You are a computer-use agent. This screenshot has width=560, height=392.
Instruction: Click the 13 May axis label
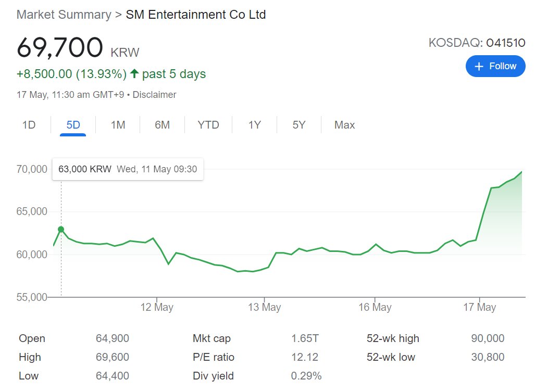click(265, 307)
